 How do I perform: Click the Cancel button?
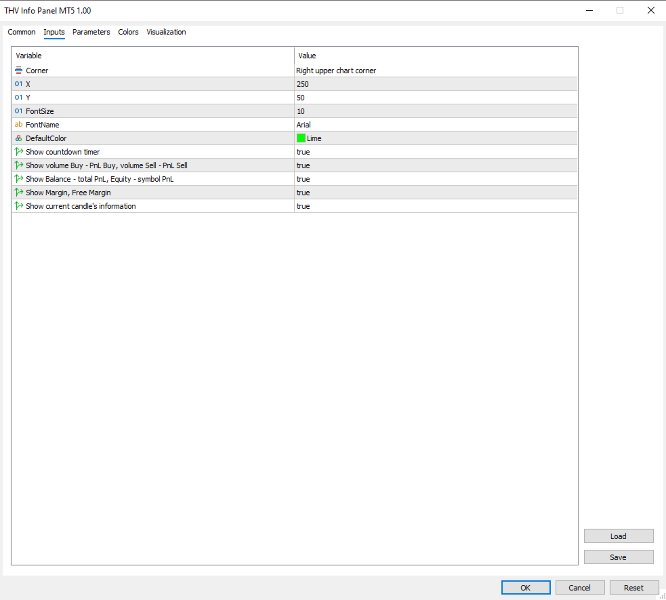[579, 588]
